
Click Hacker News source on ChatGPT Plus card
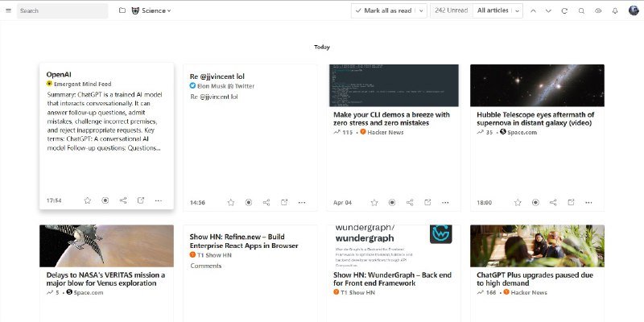529,292
